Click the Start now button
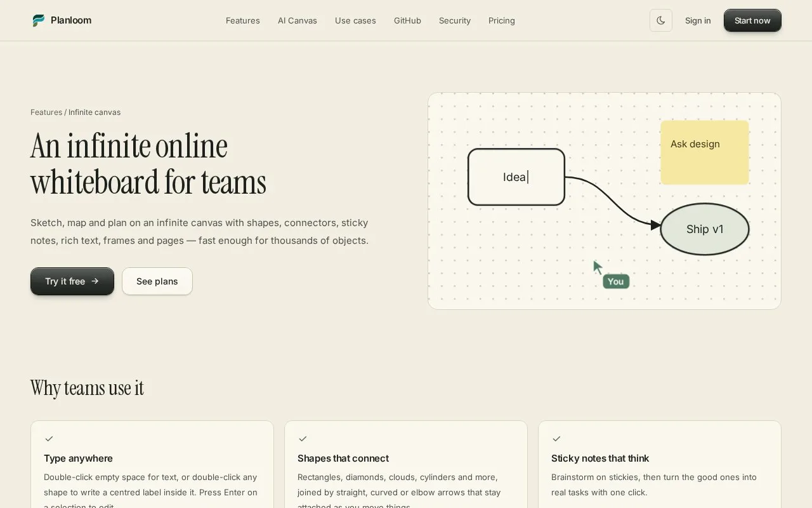 (x=752, y=20)
